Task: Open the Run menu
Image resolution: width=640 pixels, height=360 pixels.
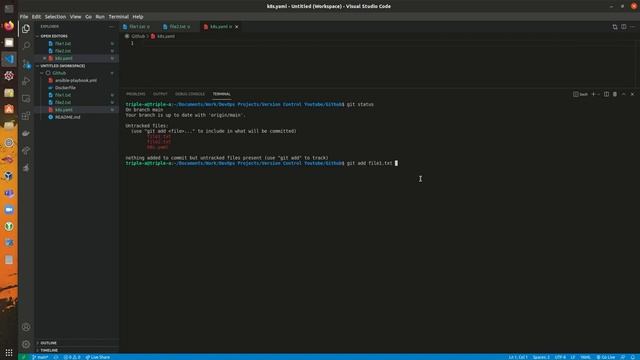Action: pos(100,17)
